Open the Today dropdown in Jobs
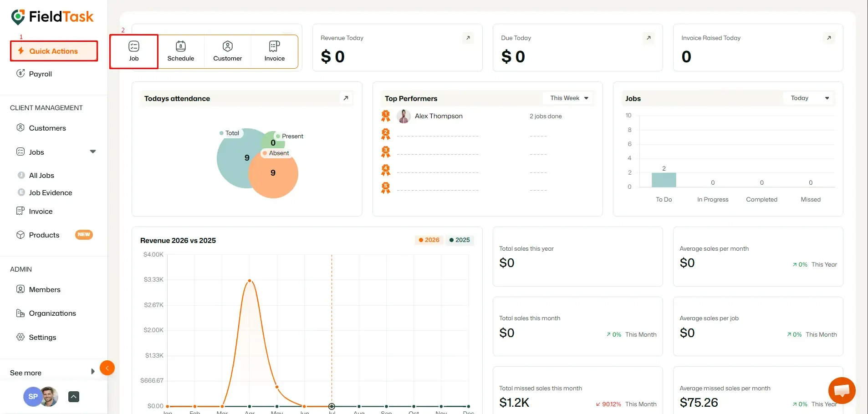Image resolution: width=868 pixels, height=414 pixels. tap(809, 98)
